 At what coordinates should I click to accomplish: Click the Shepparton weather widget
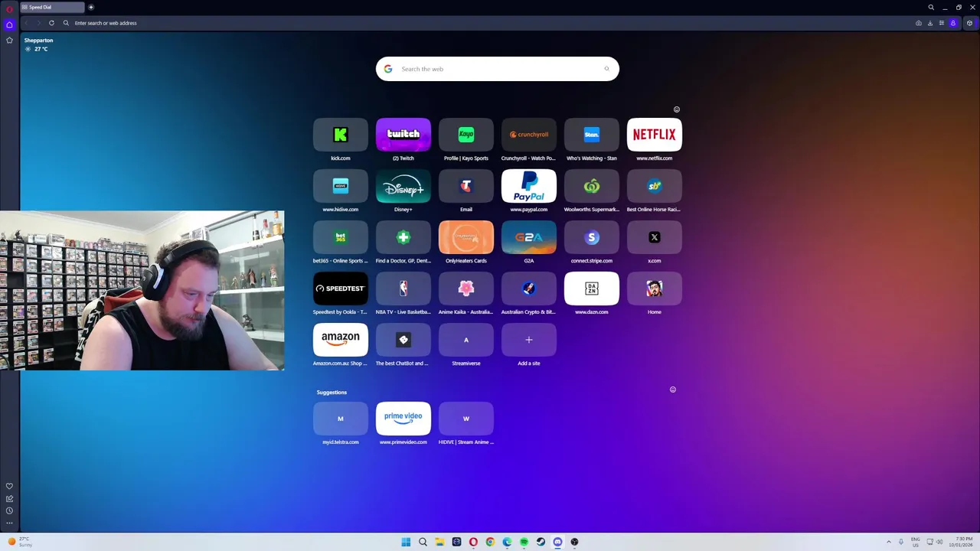[38, 44]
